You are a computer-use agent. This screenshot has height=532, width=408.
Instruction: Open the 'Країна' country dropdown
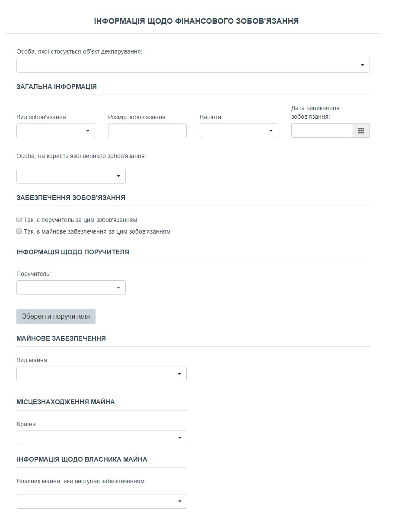pos(102,438)
